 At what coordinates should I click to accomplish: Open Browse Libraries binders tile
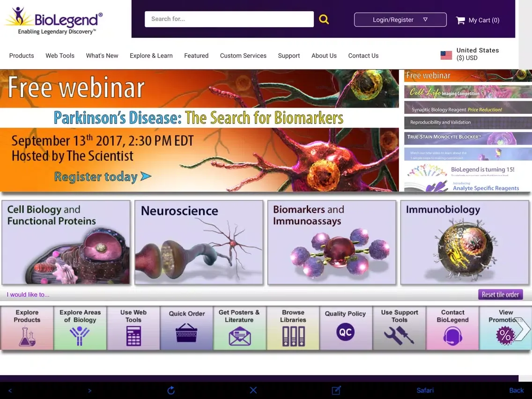click(293, 328)
